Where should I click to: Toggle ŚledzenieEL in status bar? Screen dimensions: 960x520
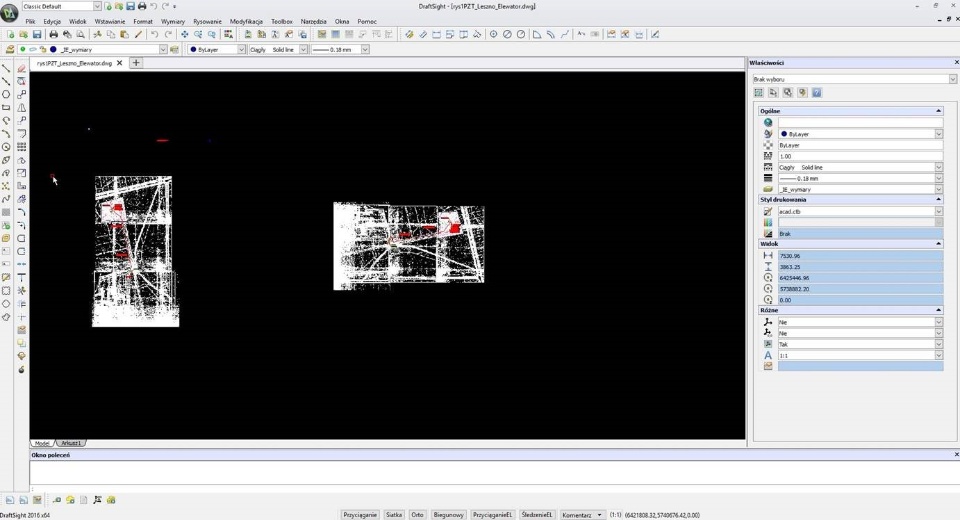coord(537,515)
